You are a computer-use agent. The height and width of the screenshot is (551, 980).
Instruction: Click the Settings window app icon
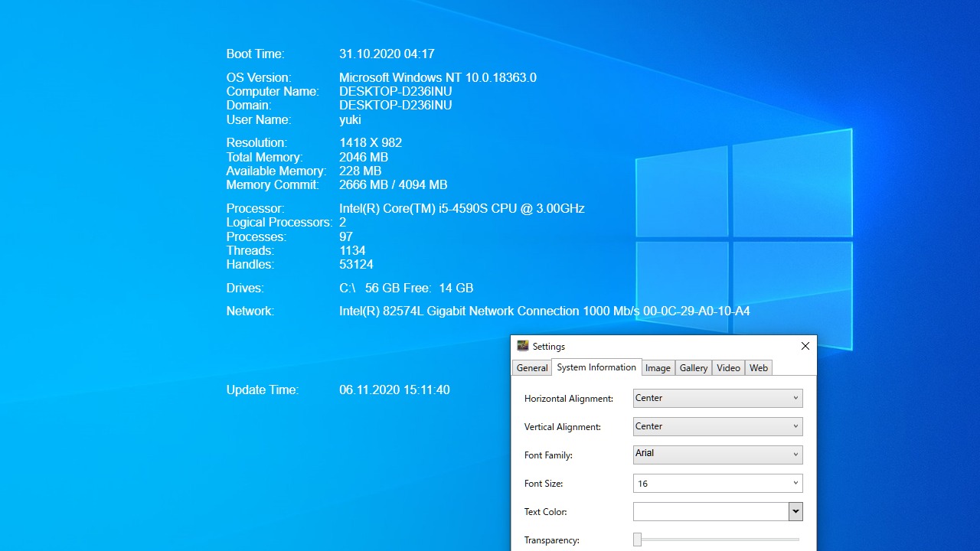pos(523,346)
